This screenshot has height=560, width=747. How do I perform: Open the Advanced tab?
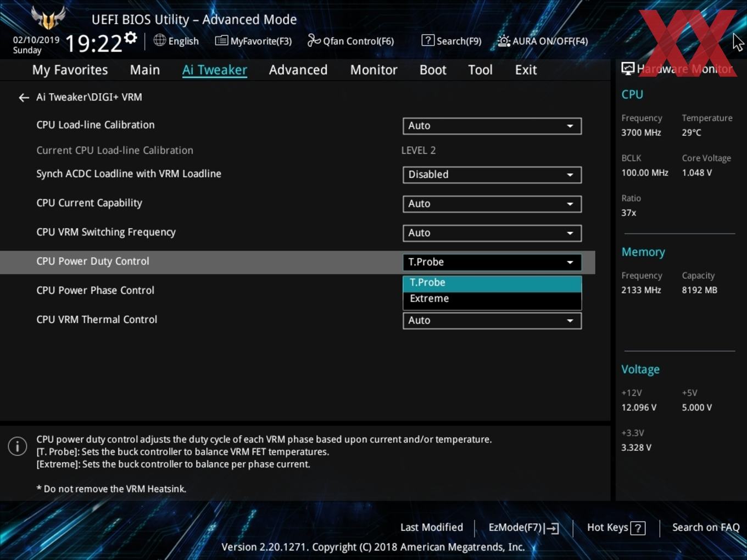click(x=298, y=70)
